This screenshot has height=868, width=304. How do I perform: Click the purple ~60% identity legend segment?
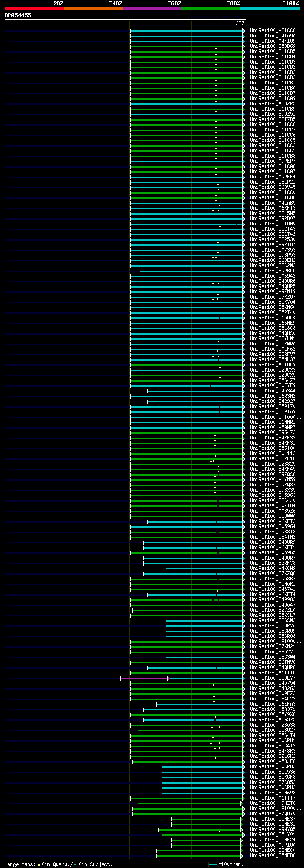click(x=152, y=8)
